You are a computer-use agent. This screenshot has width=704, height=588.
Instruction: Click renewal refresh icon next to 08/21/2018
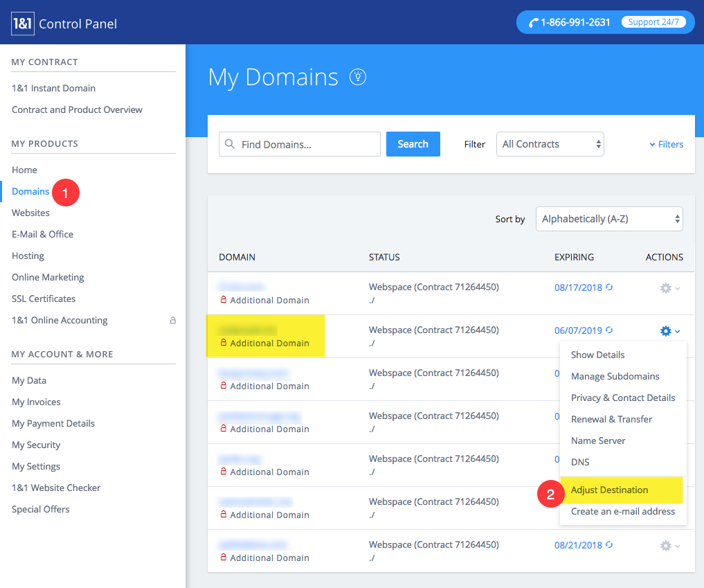(x=609, y=545)
